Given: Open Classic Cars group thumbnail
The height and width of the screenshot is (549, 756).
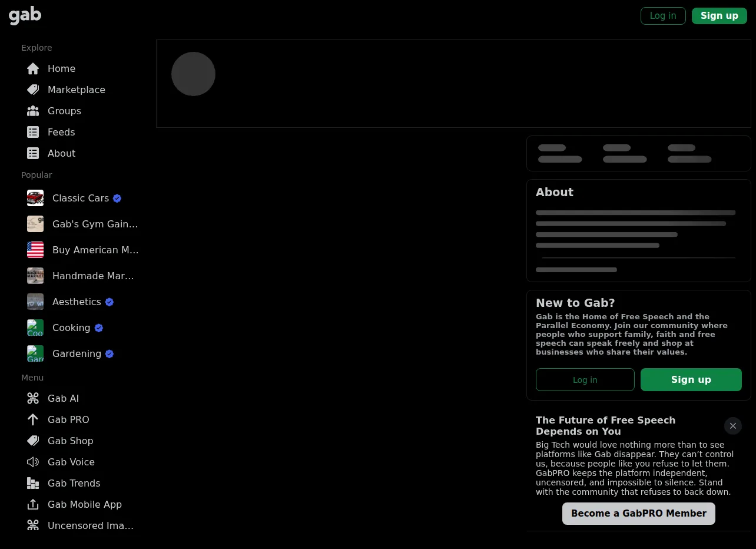Looking at the screenshot, I should coord(35,198).
